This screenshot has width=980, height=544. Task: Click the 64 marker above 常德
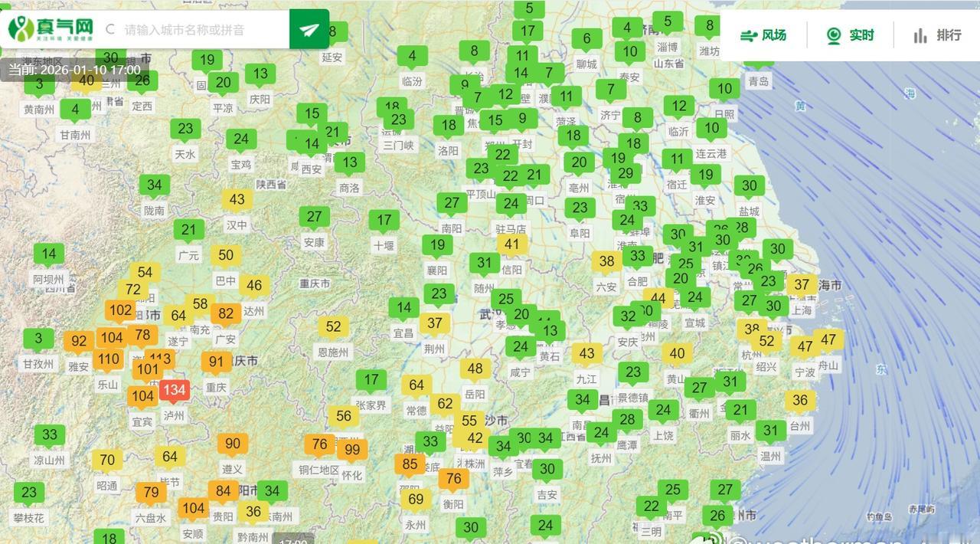[x=416, y=386]
